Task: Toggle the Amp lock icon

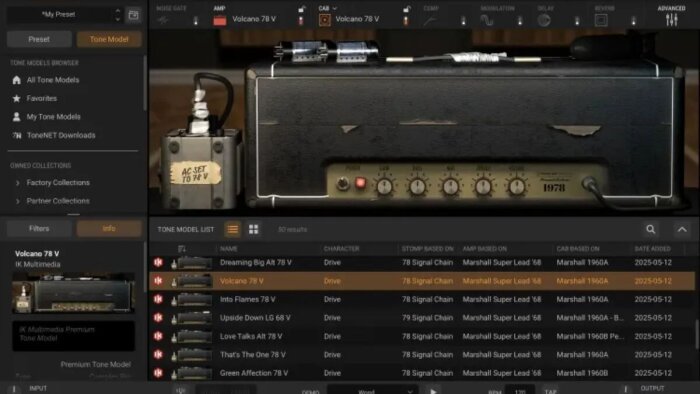Action: point(302,9)
